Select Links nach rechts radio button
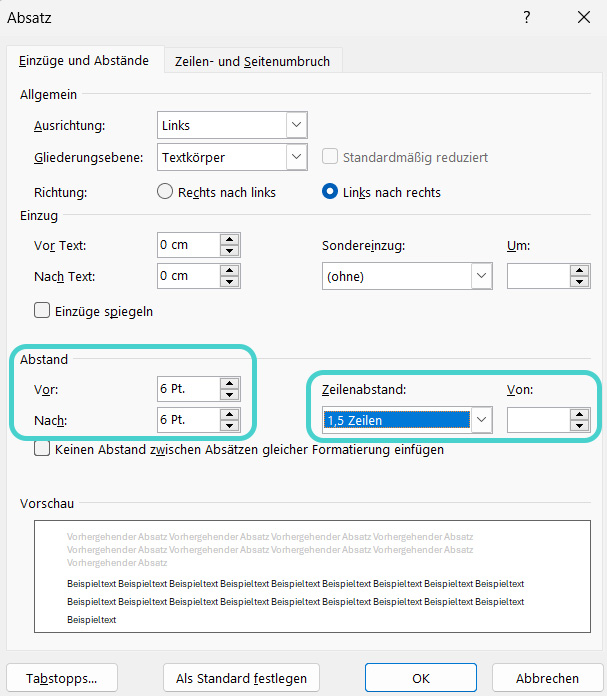Screen dimensions: 607x696 pyautogui.click(x=330, y=192)
